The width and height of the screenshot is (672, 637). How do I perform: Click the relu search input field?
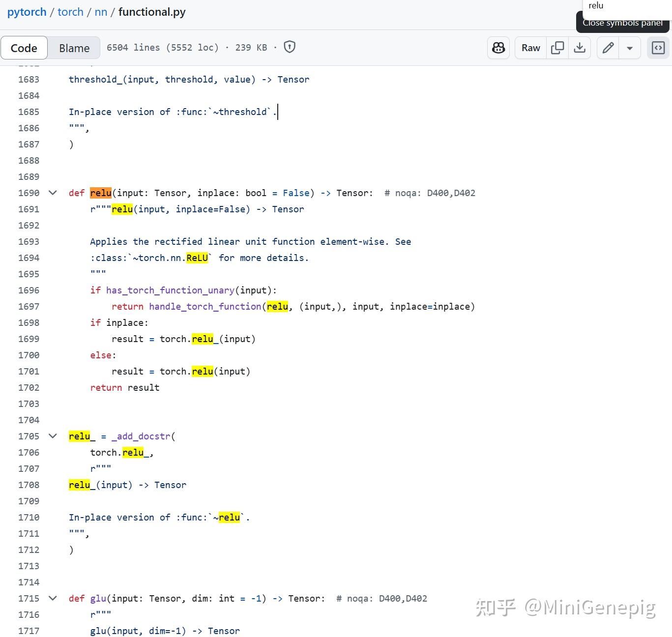[x=627, y=6]
